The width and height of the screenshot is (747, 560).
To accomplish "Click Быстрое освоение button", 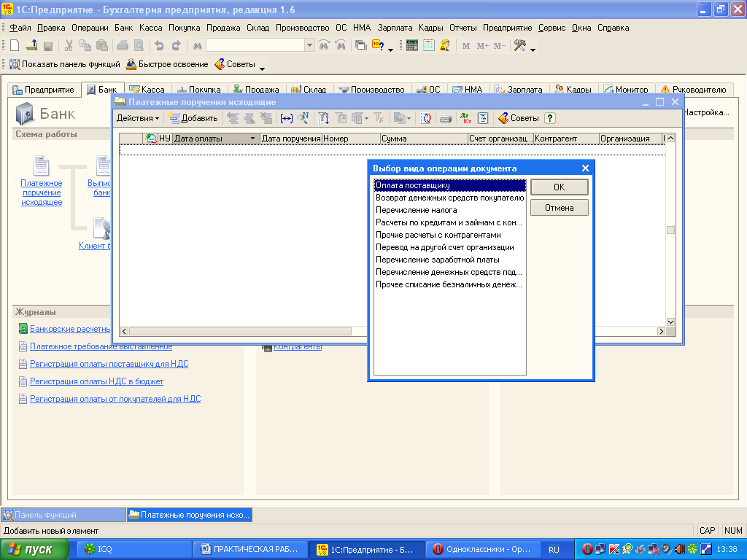I will tap(167, 64).
